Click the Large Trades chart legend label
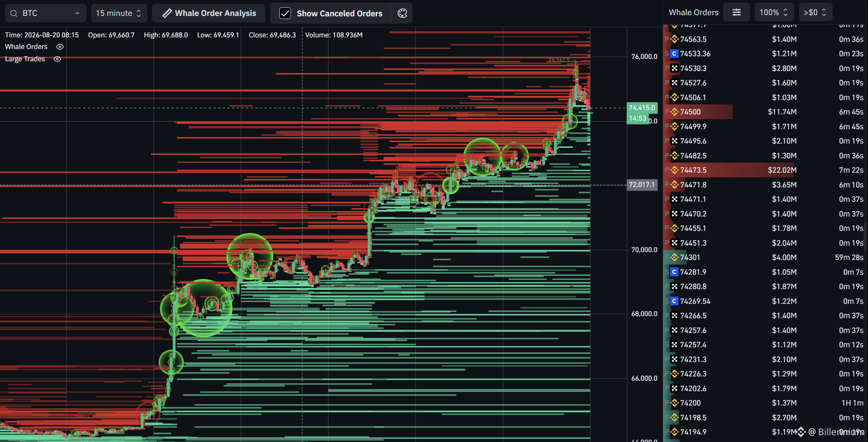 25,59
